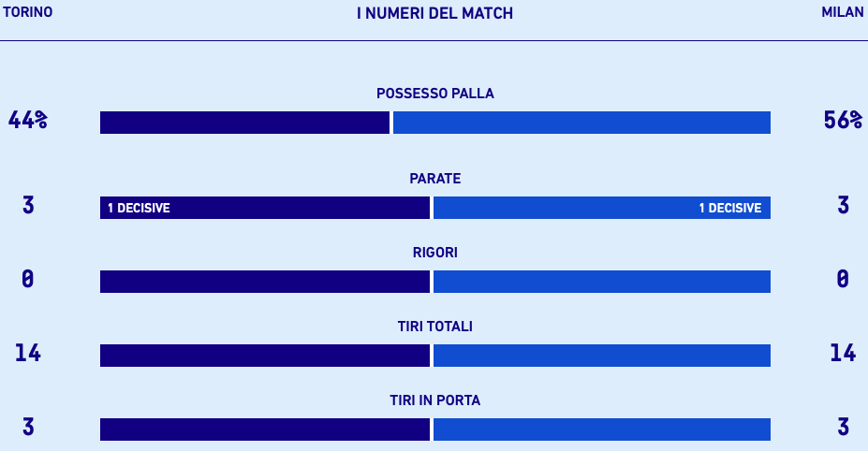Click Torino's 1 DECISIVE text in saves bar
Screen dimensions: 868x451
[x=139, y=208]
